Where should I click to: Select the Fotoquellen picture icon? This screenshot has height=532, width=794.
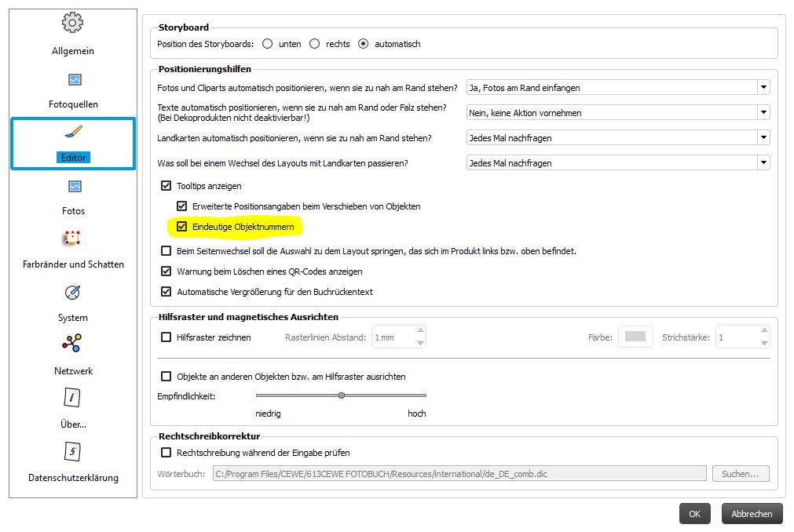[74, 80]
